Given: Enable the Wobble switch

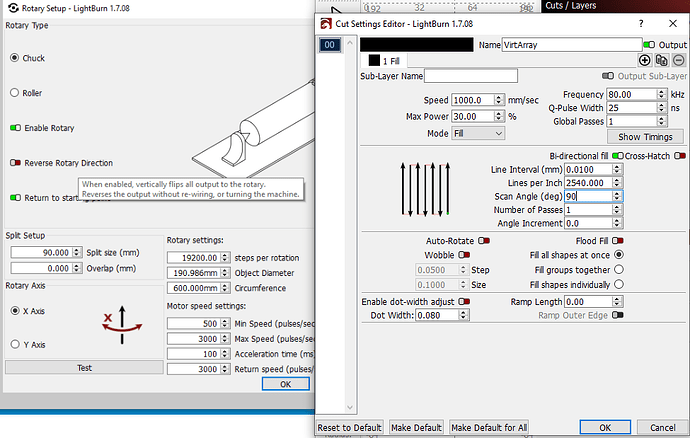Looking at the screenshot, I should click(464, 255).
